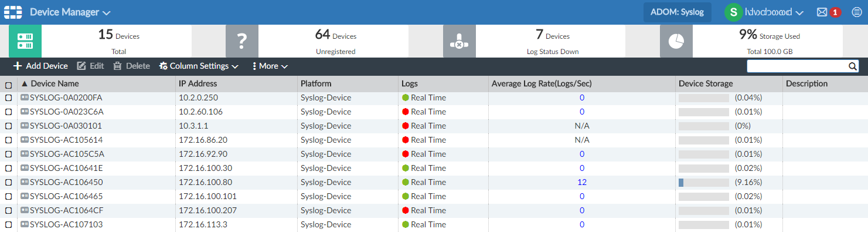Screen dimensions: 868x232
Task: Sort by the Device Storage column header
Action: pos(706,83)
